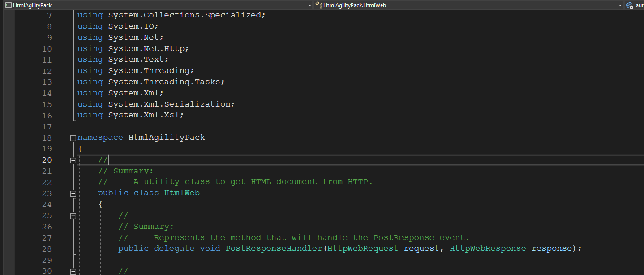Click the response parameter name
The image size is (644, 275).
(x=552, y=249)
